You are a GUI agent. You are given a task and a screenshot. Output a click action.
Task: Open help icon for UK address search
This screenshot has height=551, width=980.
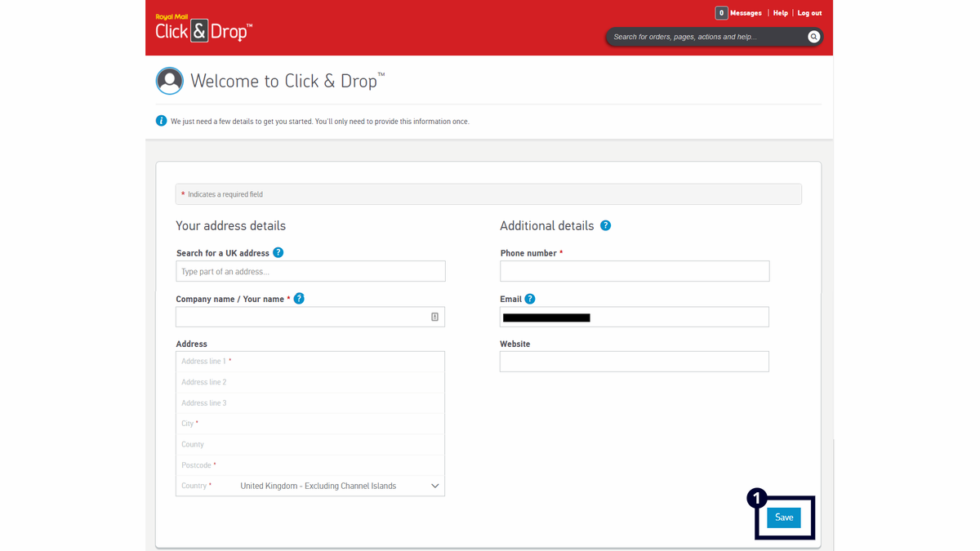(278, 253)
